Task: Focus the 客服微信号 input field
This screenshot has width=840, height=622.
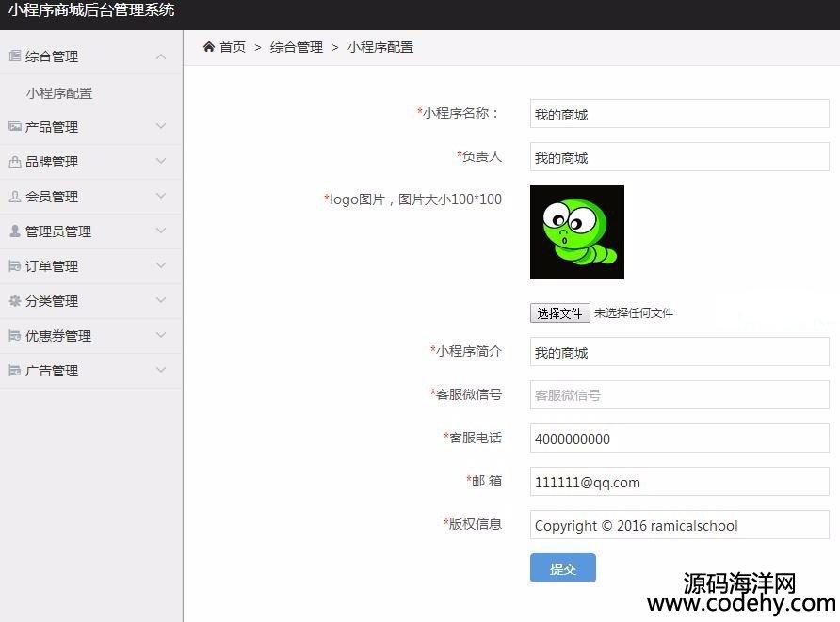Action: pos(679,395)
